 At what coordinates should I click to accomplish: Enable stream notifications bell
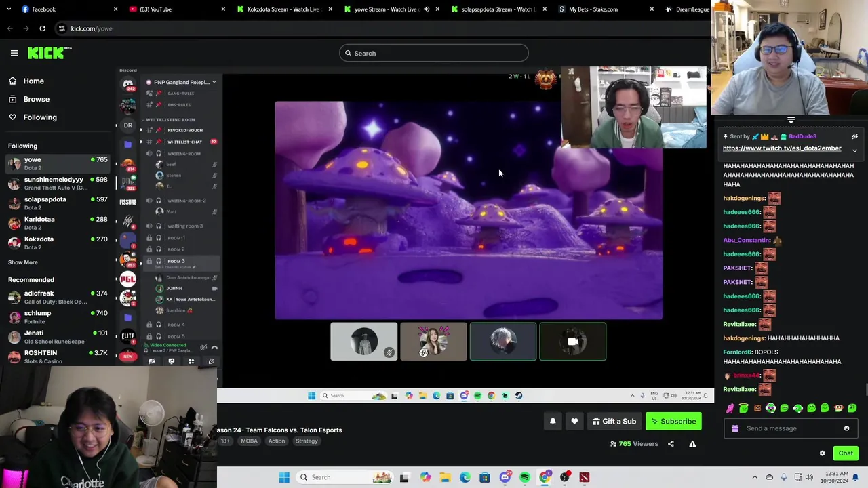point(553,422)
